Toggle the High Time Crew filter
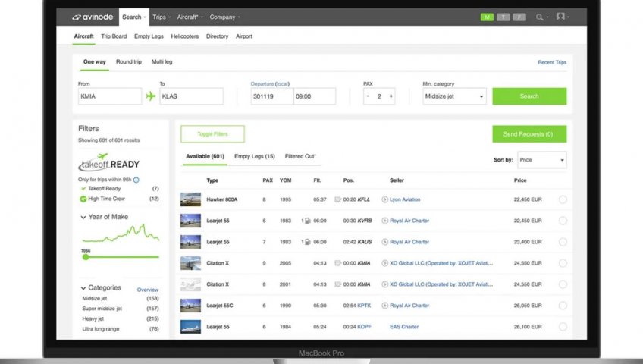 (x=83, y=199)
